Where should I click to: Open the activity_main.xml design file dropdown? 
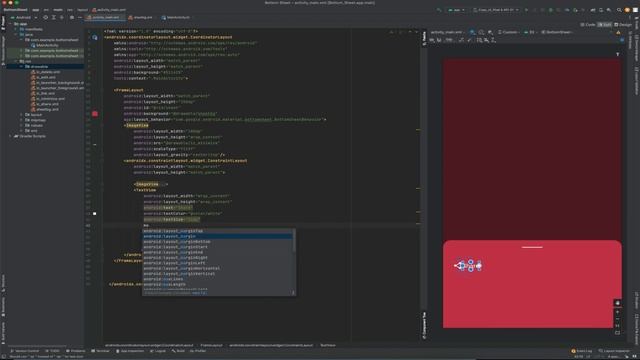tap(448, 32)
